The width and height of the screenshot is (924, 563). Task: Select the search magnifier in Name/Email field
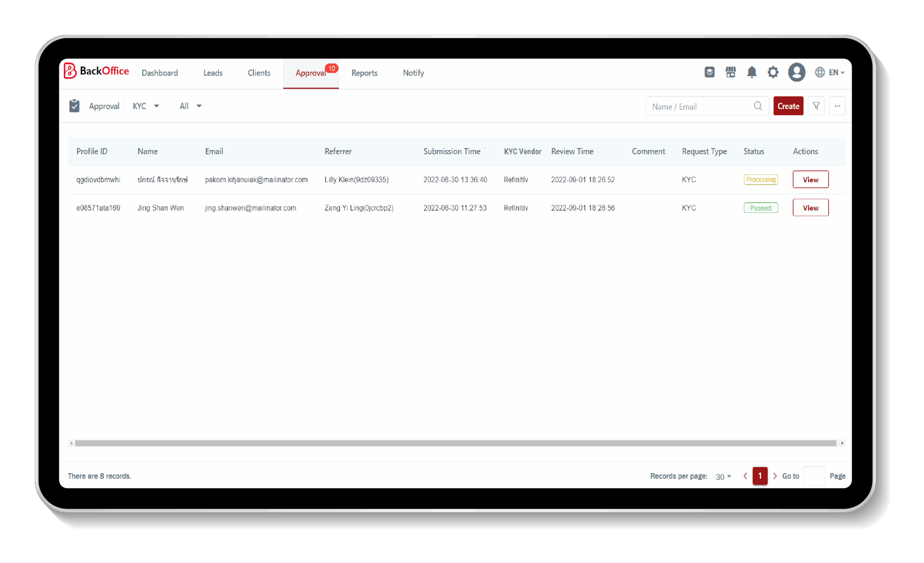pyautogui.click(x=758, y=106)
